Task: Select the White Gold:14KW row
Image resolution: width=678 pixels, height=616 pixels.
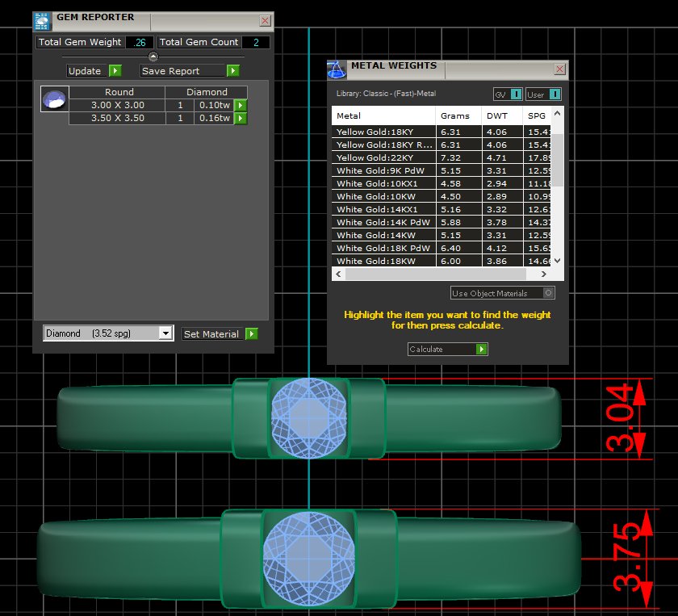Action: click(441, 236)
